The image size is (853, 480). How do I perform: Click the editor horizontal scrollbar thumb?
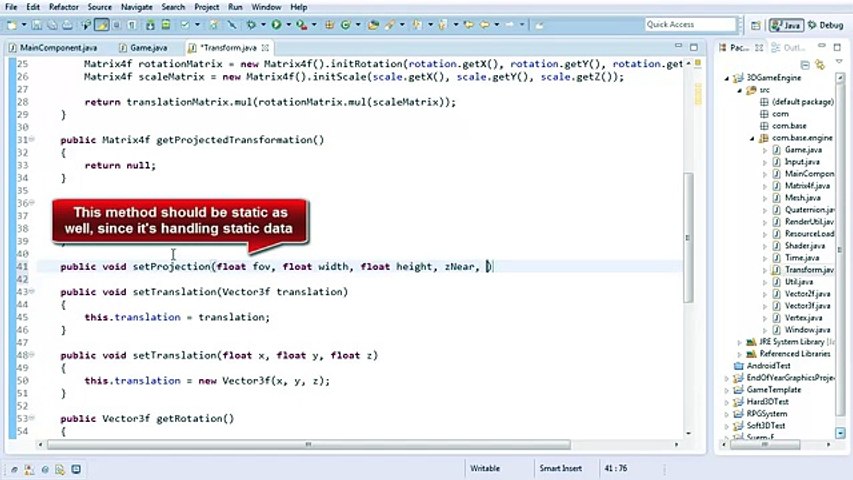pos(308,445)
